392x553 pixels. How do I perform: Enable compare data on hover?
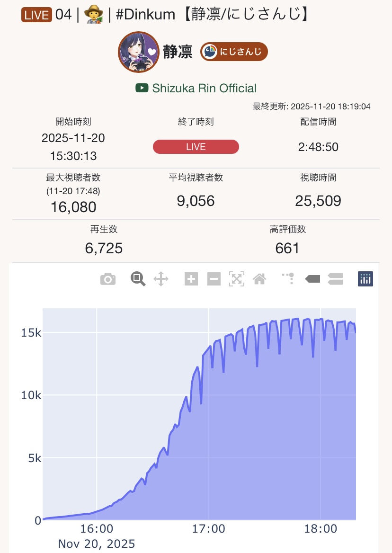[335, 279]
